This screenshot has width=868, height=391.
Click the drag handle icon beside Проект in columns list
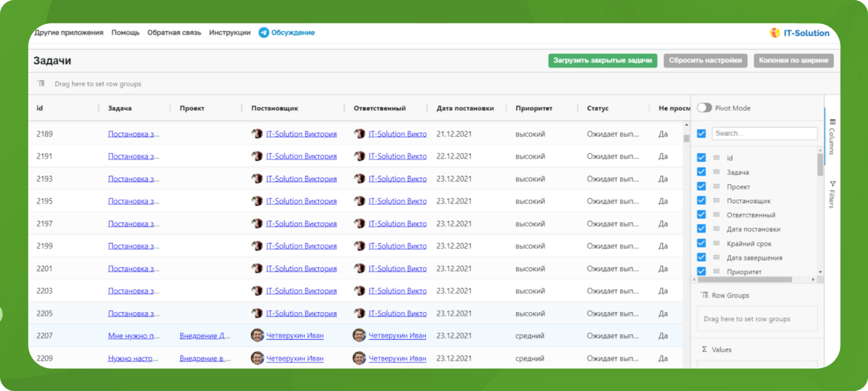[716, 186]
